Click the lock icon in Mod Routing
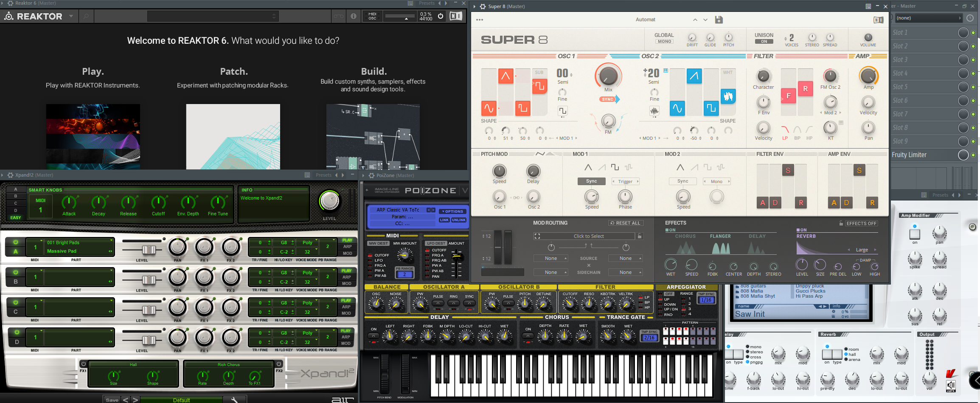 (x=640, y=236)
